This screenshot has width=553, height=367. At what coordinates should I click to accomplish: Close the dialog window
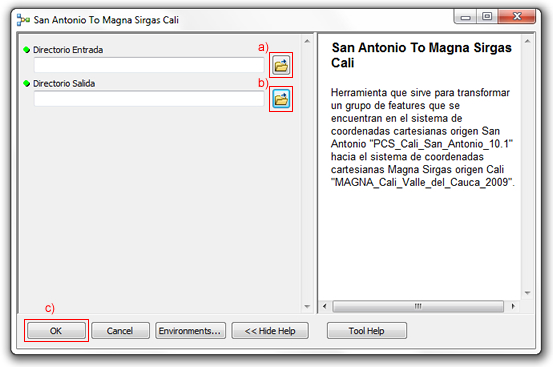(x=517, y=17)
